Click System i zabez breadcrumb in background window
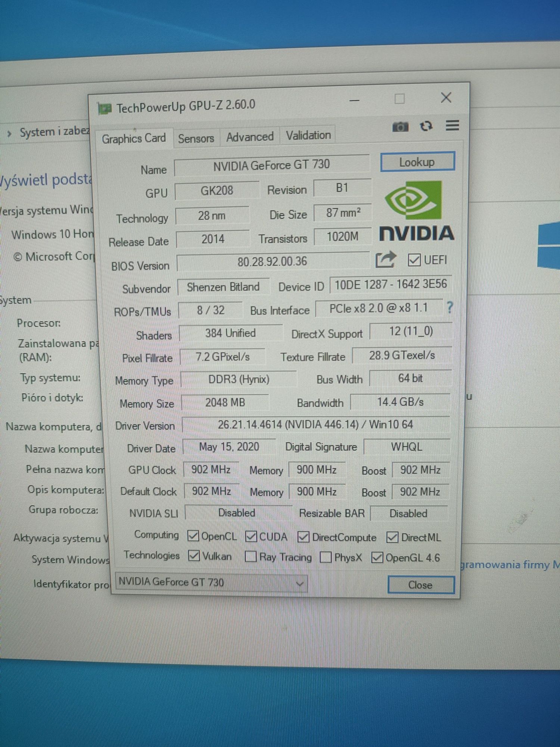 coord(55,131)
